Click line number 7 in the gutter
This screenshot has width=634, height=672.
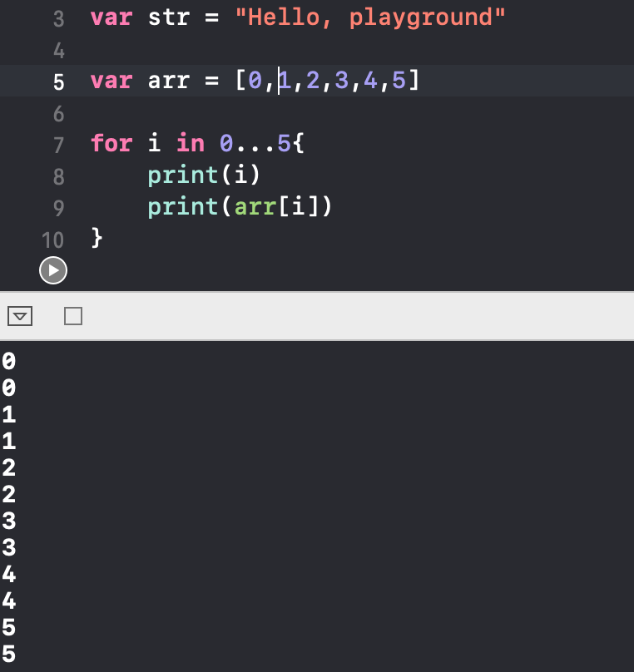pos(59,146)
